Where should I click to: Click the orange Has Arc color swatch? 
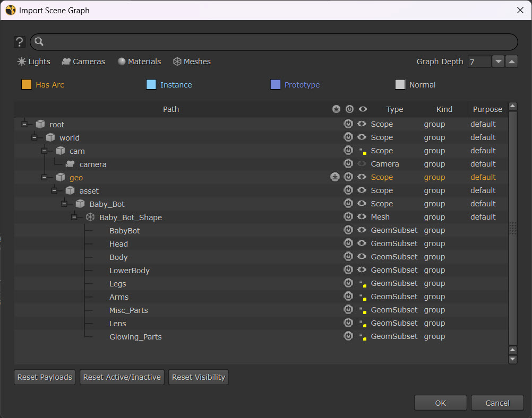[26, 85]
